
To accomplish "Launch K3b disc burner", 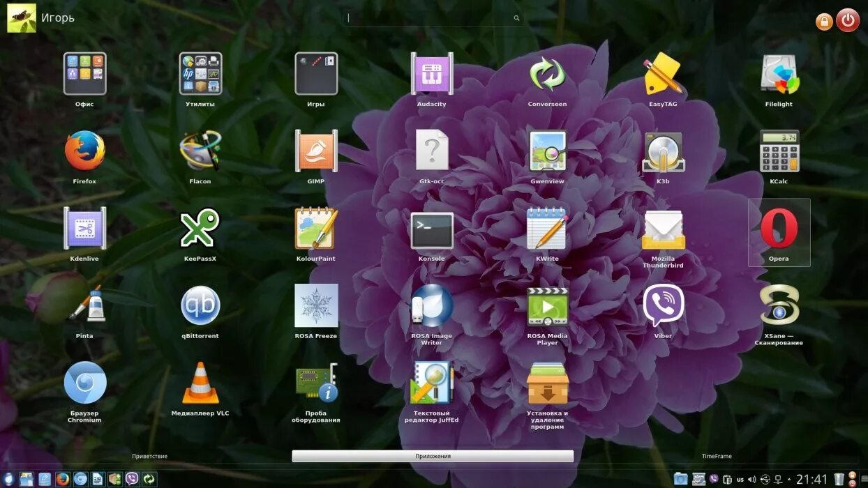I will (x=663, y=151).
